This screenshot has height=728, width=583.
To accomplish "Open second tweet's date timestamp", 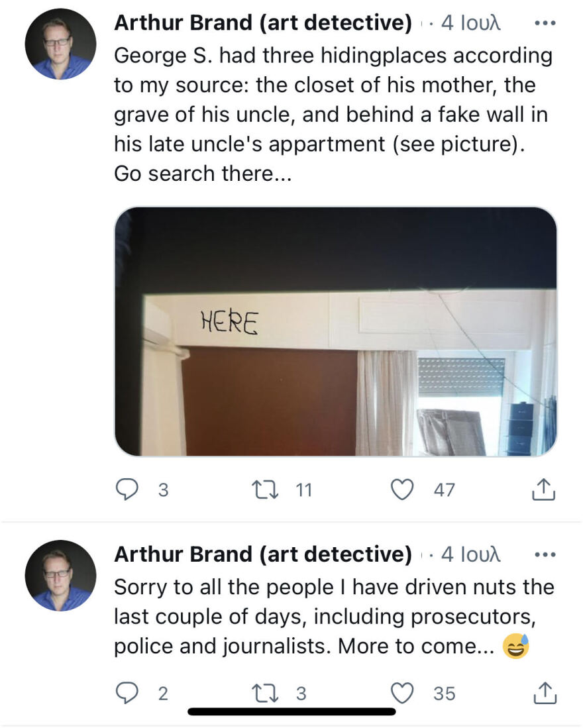I will [x=471, y=554].
